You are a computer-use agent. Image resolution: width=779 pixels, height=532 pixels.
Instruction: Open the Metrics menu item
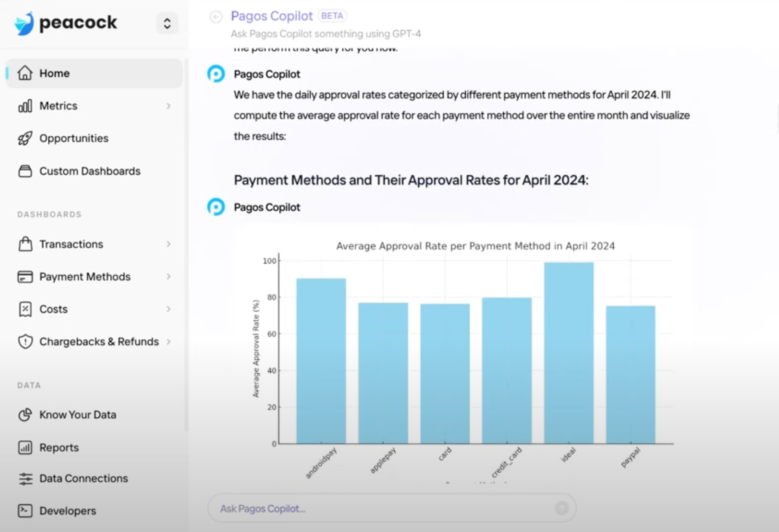94,106
